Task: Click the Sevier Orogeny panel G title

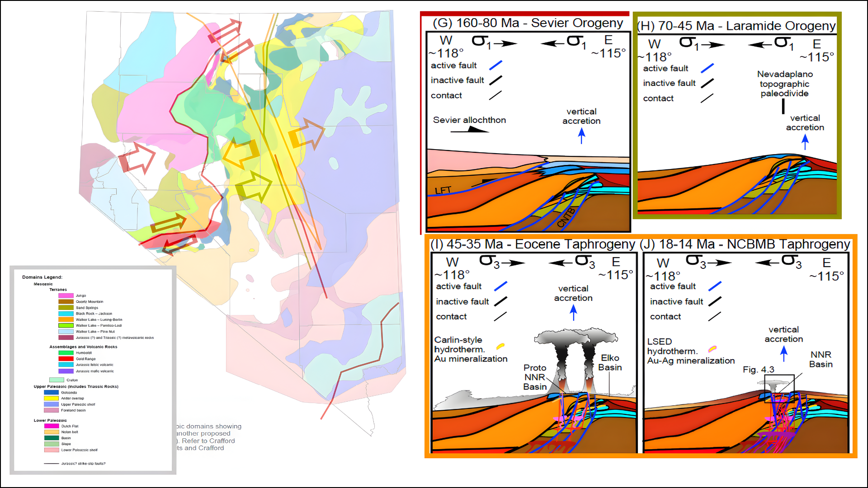Action: [528, 23]
